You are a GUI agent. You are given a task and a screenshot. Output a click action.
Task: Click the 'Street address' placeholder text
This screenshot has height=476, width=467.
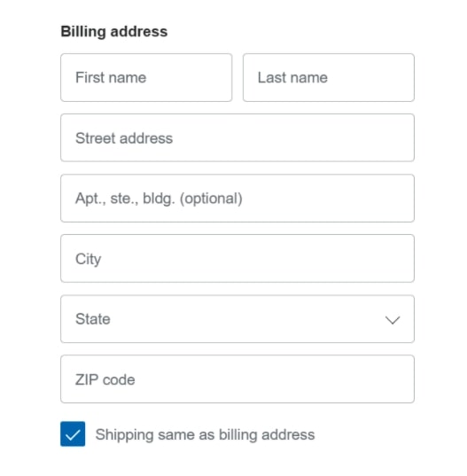pos(124,138)
